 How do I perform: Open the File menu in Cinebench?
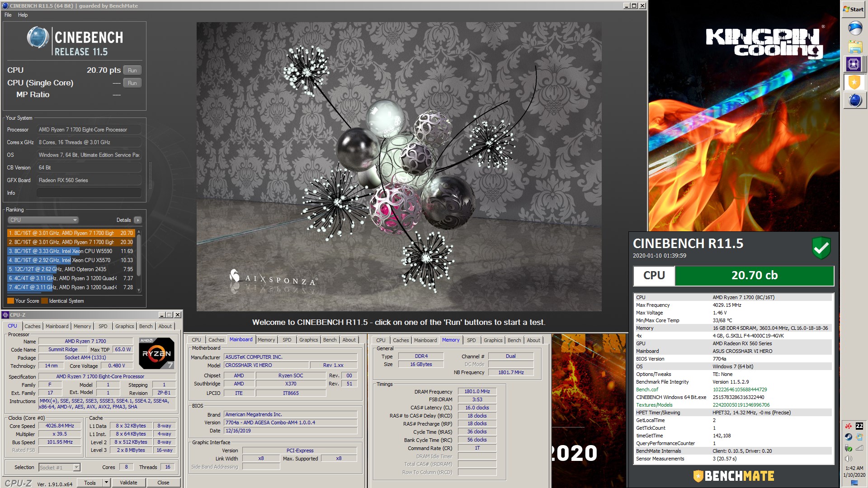pyautogui.click(x=8, y=15)
